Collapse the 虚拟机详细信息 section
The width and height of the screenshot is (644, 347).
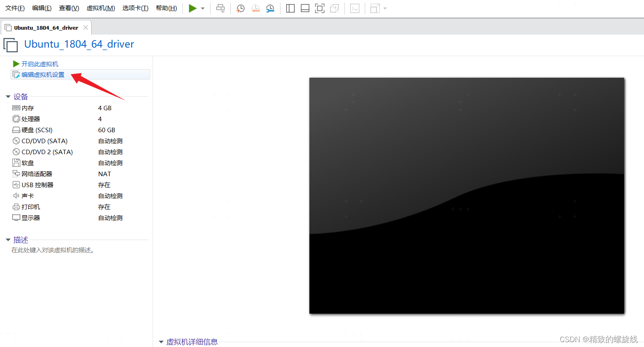click(x=161, y=342)
